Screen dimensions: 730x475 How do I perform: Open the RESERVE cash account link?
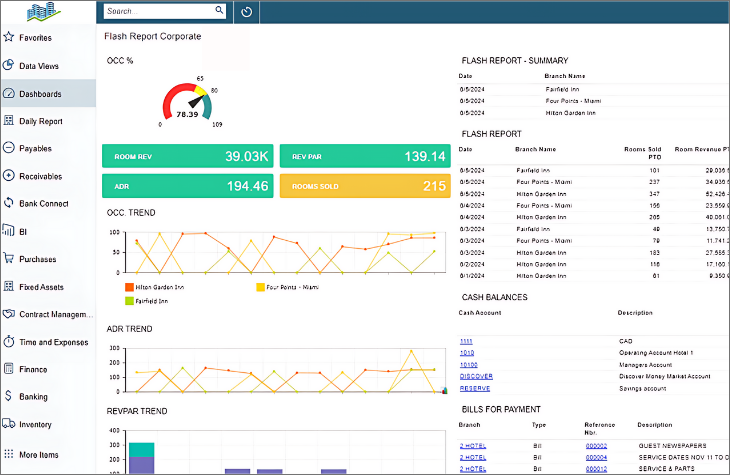click(475, 388)
